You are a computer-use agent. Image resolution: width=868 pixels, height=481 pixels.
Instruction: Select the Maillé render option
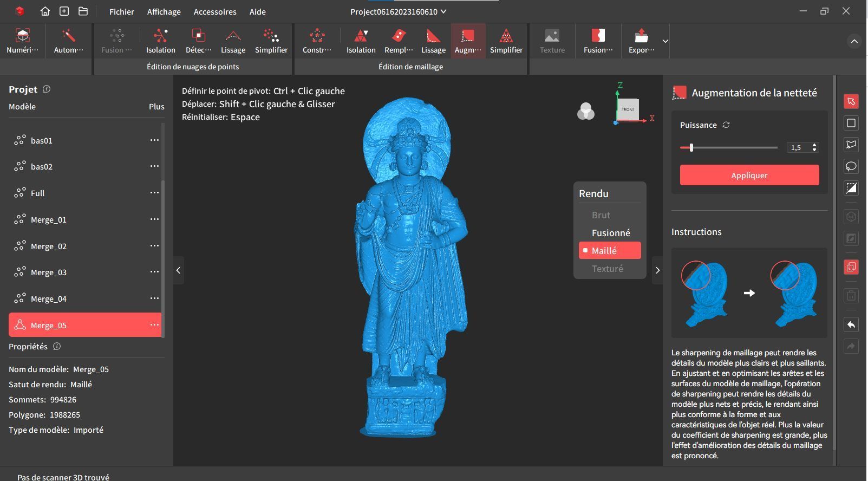610,251
